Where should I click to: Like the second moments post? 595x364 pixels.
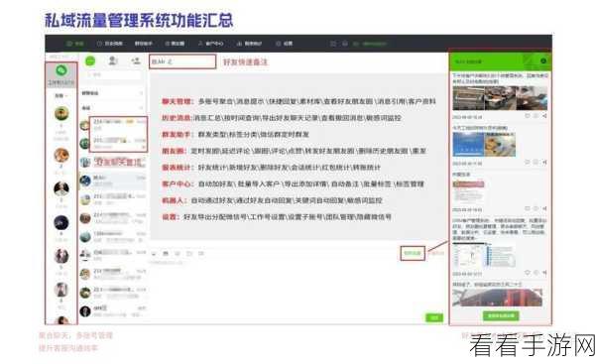point(528,163)
